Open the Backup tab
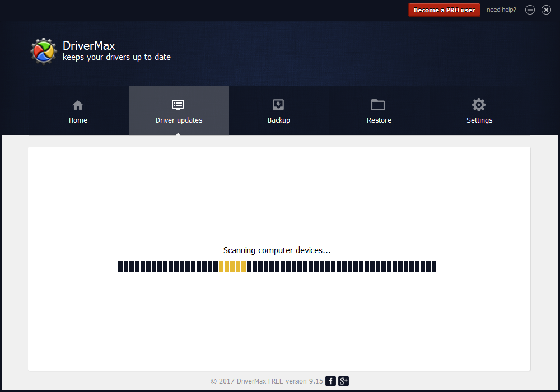 click(278, 111)
